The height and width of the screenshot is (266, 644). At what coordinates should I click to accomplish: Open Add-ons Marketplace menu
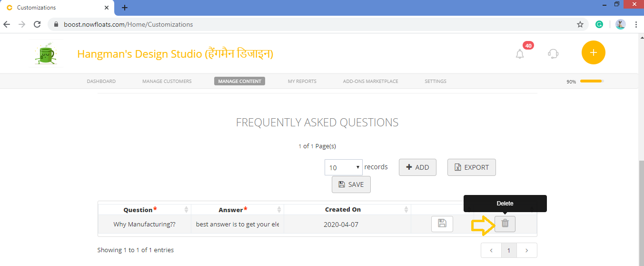pos(371,82)
